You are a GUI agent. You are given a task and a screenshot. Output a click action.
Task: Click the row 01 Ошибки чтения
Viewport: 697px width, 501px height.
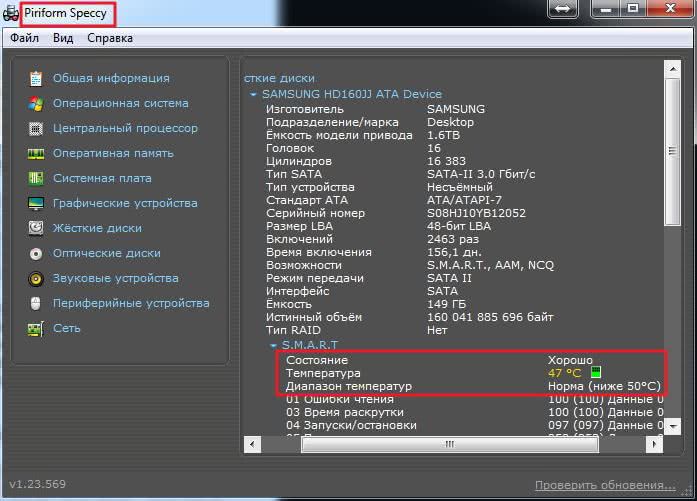tap(475, 399)
